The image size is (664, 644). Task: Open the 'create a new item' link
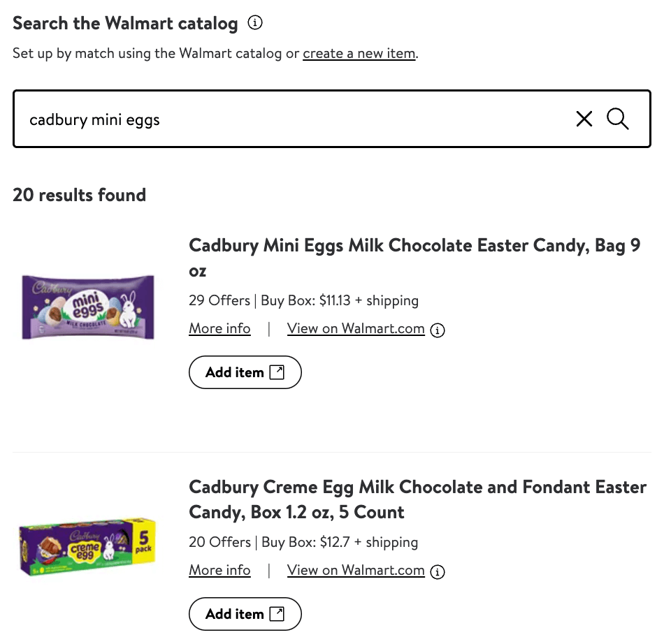coord(359,53)
